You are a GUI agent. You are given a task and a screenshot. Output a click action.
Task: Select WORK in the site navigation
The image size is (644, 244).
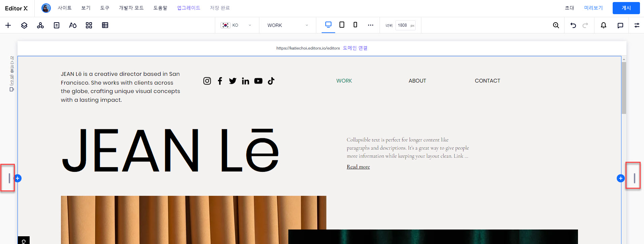point(344,81)
